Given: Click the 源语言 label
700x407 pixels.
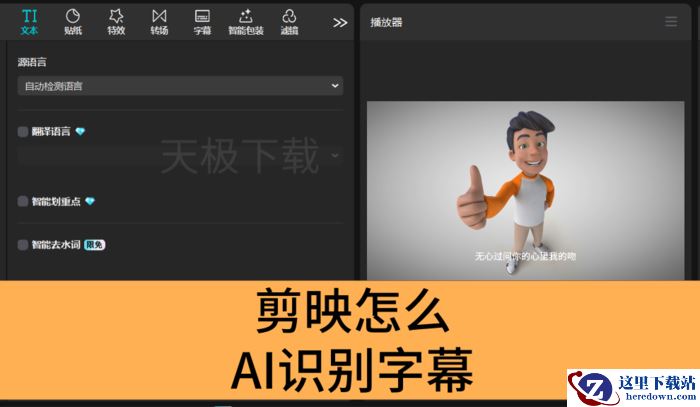Looking at the screenshot, I should pos(32,62).
